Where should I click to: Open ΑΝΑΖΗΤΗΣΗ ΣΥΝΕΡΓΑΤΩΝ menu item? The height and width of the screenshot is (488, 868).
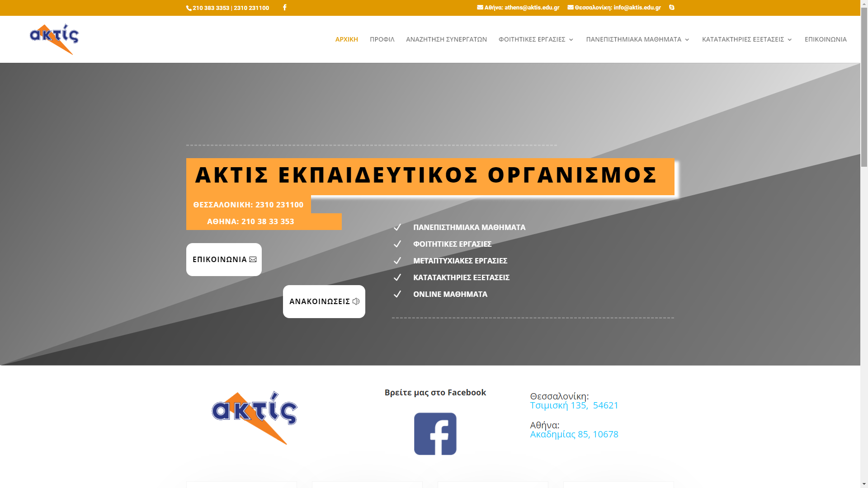[446, 39]
